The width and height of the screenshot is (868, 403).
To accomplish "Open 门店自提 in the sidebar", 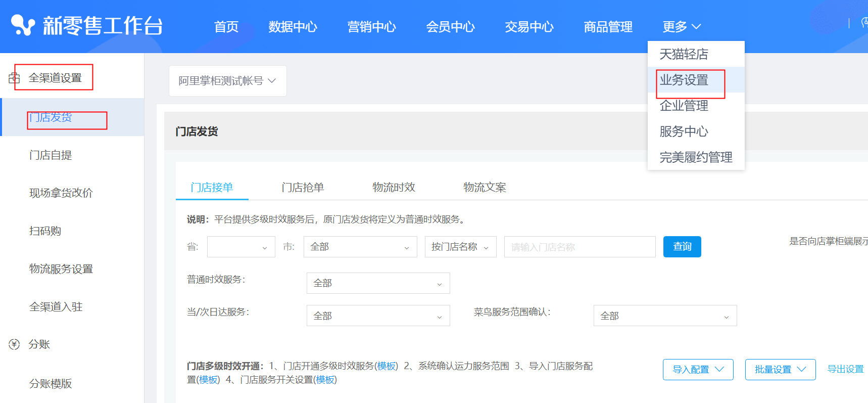I will coord(51,155).
